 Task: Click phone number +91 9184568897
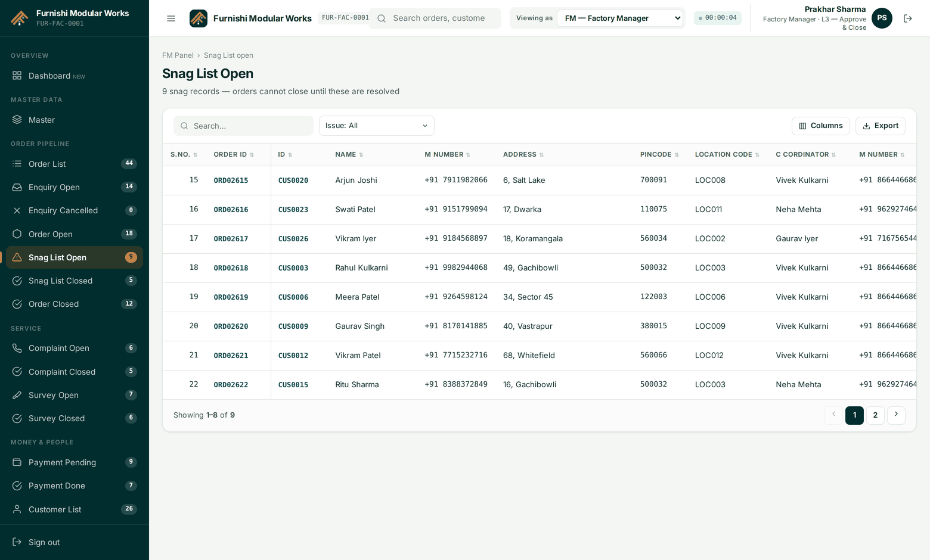[x=456, y=239]
